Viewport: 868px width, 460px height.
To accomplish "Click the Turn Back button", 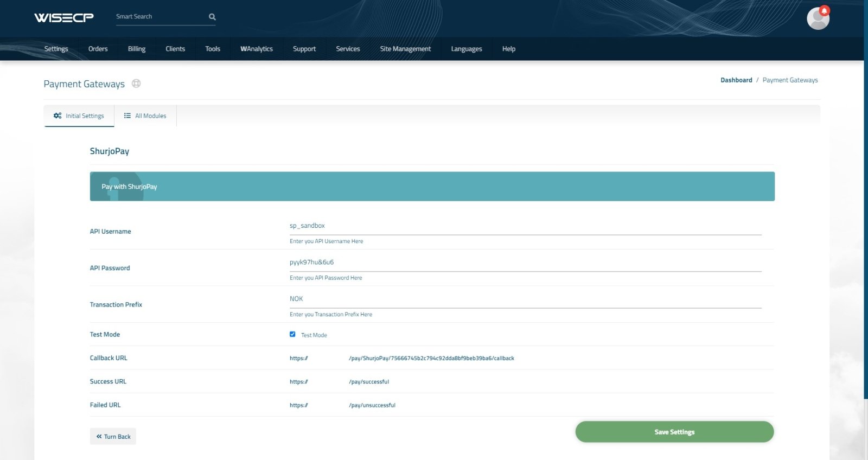I will tap(113, 437).
